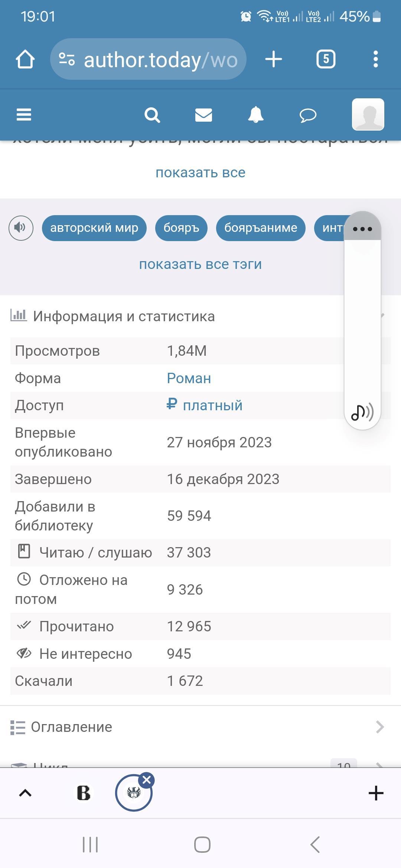
Task: Open the hamburger site menu
Action: (x=24, y=115)
